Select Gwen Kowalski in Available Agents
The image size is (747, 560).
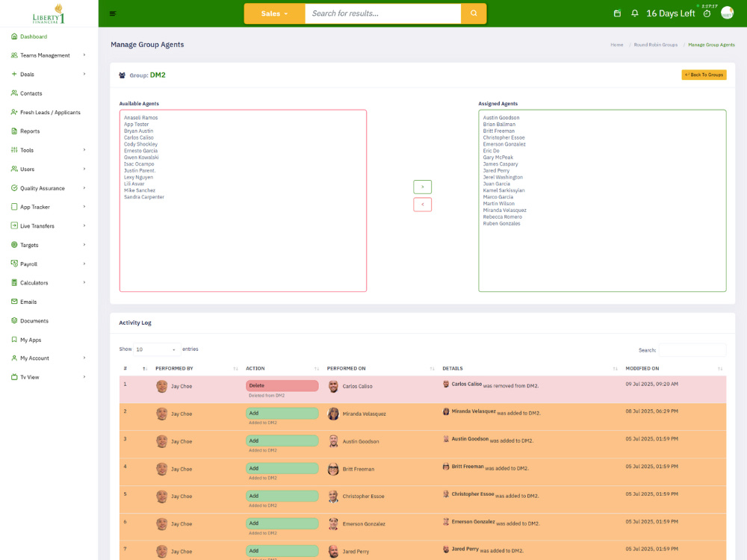[141, 158]
